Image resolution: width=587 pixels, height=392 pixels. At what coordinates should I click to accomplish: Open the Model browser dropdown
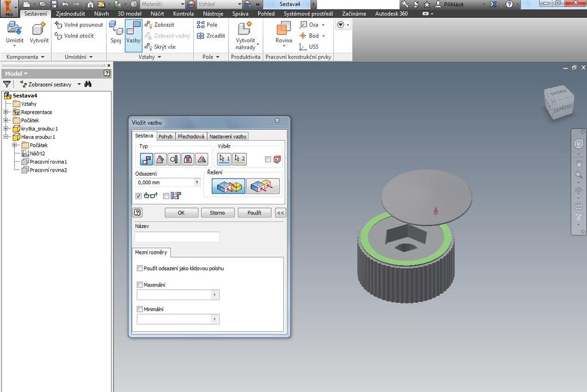pyautogui.click(x=16, y=74)
